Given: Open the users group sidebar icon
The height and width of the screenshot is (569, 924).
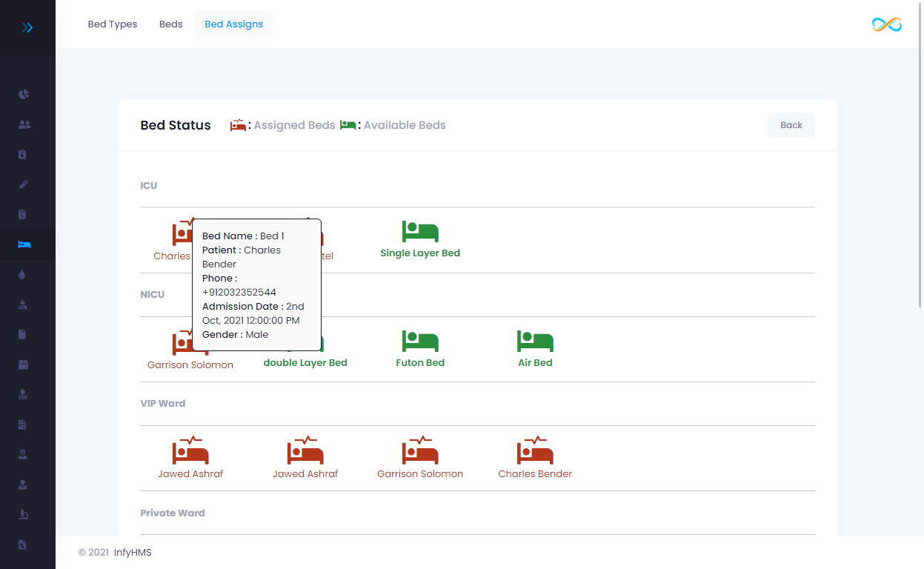Looking at the screenshot, I should [x=24, y=124].
